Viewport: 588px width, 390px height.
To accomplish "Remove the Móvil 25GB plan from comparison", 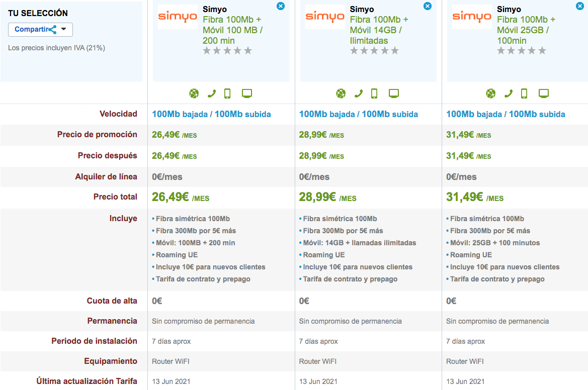I will [x=580, y=6].
